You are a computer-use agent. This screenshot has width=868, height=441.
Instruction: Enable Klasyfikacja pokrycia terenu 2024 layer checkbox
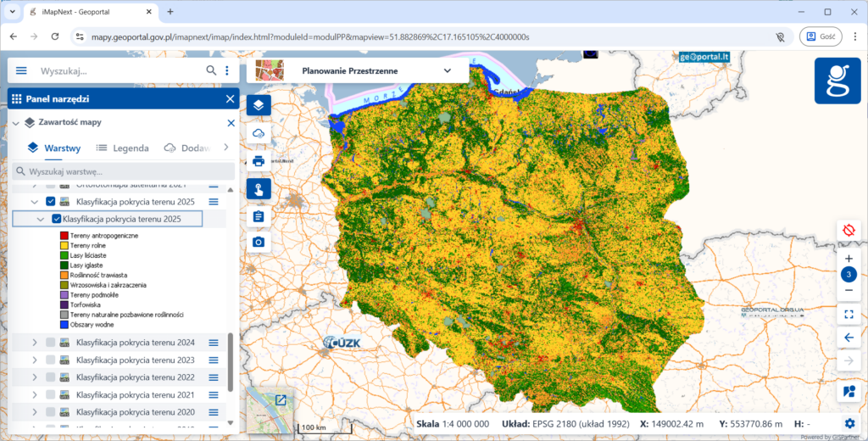pos(51,343)
